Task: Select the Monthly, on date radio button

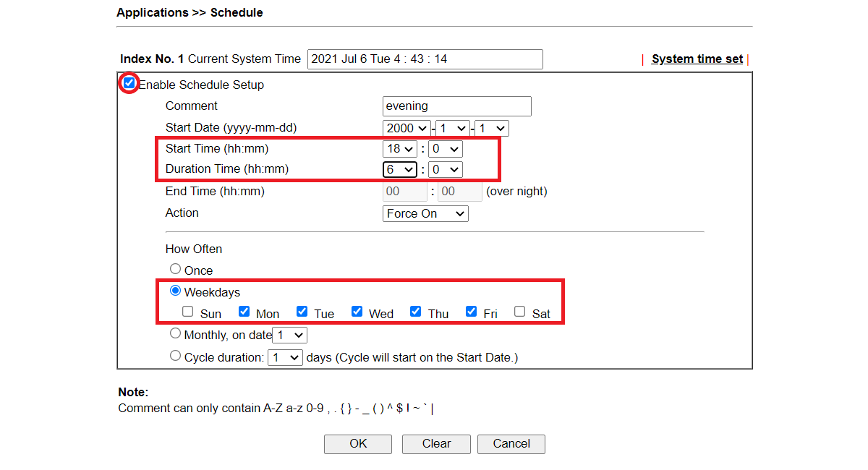Action: pos(175,333)
